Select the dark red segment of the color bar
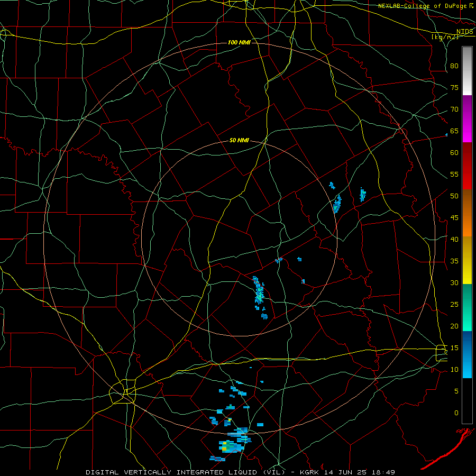476x476 pixels. [x=467, y=166]
